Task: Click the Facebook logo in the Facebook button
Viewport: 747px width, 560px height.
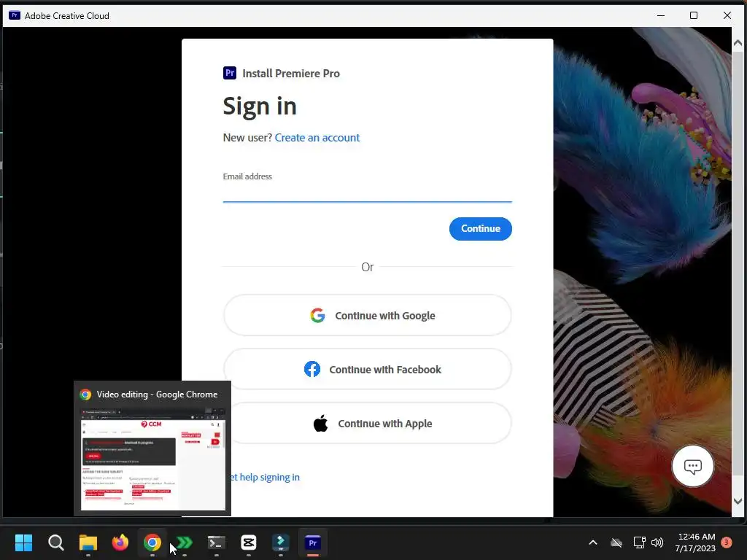Action: tap(312, 369)
